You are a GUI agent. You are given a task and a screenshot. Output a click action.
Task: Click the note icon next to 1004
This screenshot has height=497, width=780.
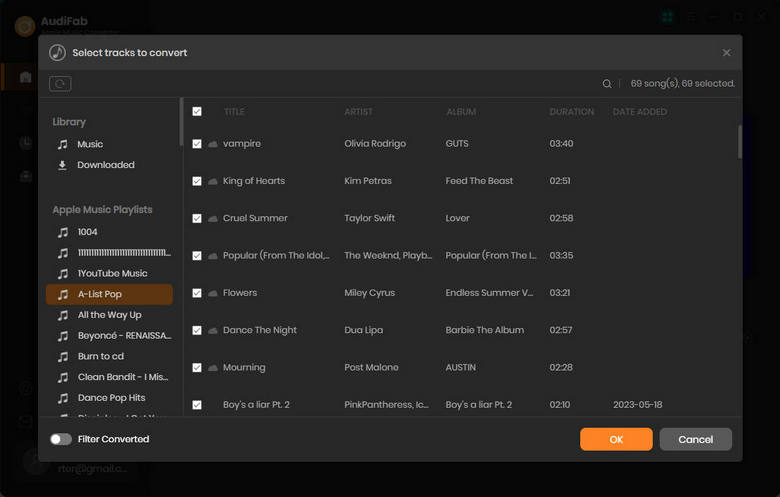pyautogui.click(x=63, y=232)
